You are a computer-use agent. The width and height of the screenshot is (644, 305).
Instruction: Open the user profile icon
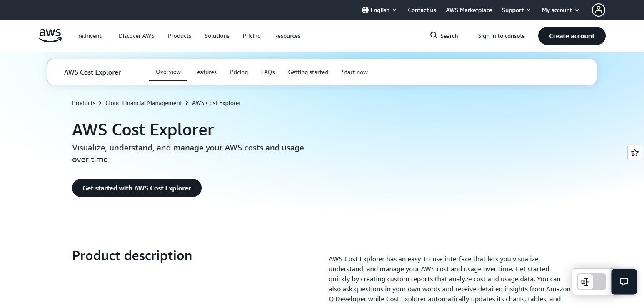click(x=599, y=10)
